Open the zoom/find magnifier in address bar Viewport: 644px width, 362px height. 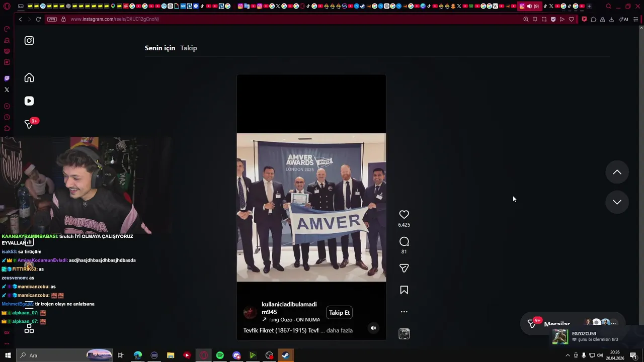526,19
